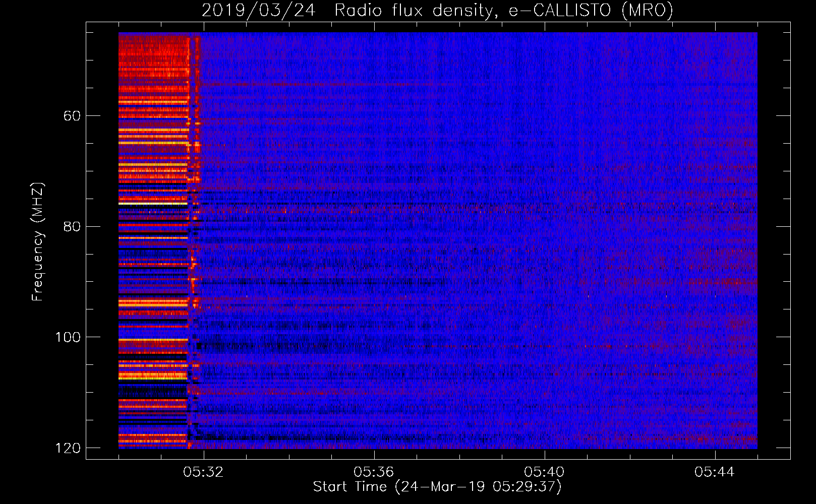Click the plot title "2019/03/24 Radio flux density, e-CALLISTO (MRO)"

coord(437,10)
